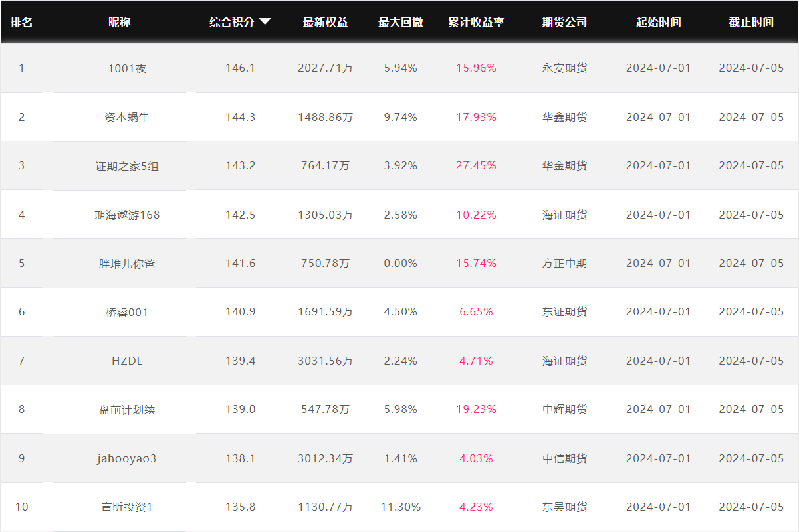Click futures company 华金期货

[x=565, y=165]
